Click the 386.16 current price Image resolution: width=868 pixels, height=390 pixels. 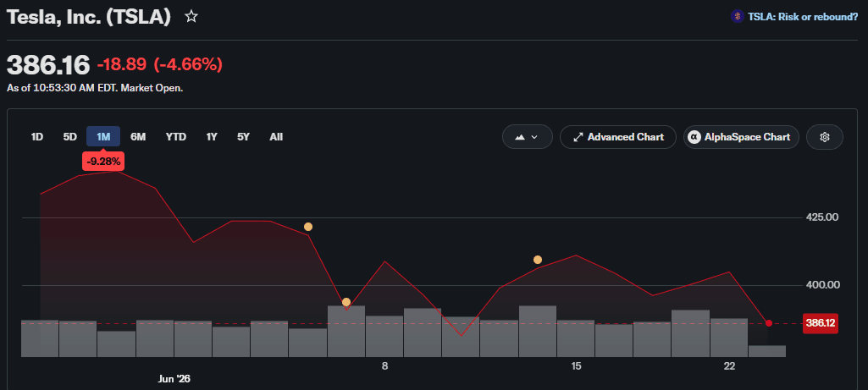(48, 65)
